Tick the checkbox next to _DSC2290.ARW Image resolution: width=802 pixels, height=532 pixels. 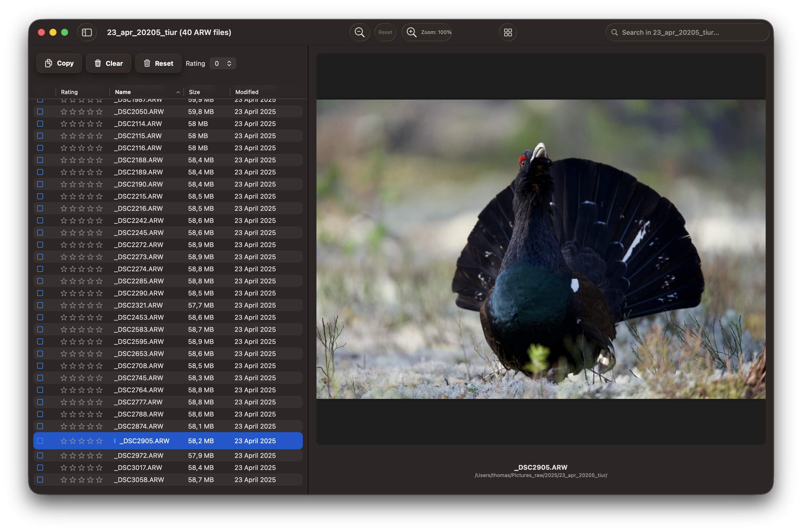[40, 293]
